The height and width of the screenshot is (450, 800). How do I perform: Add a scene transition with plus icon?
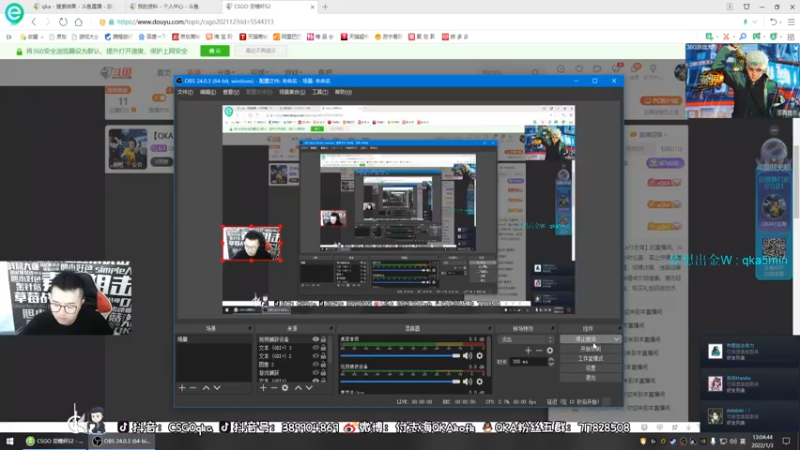click(528, 351)
